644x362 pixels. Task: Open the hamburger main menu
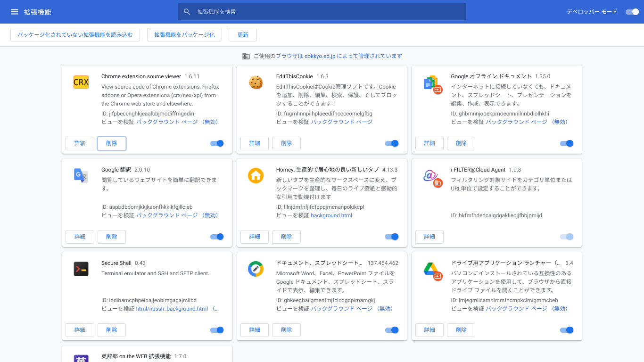pos(15,12)
